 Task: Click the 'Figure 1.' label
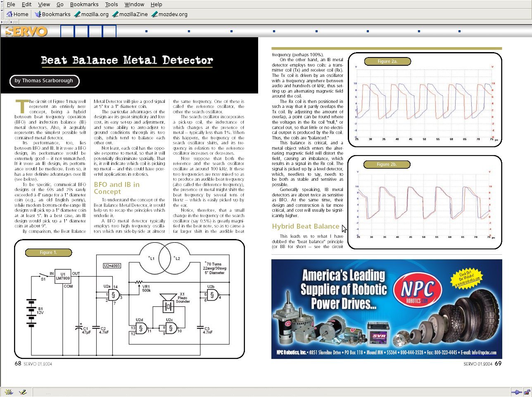pos(48,252)
